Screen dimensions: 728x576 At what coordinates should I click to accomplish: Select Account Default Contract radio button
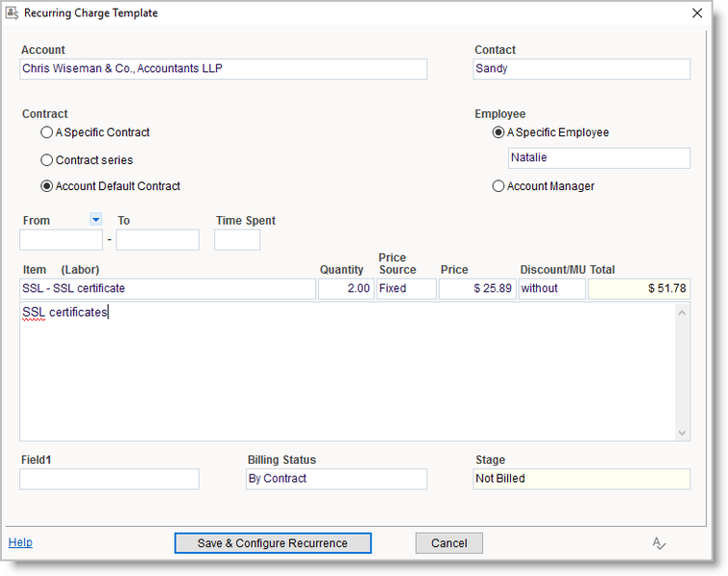[x=46, y=186]
